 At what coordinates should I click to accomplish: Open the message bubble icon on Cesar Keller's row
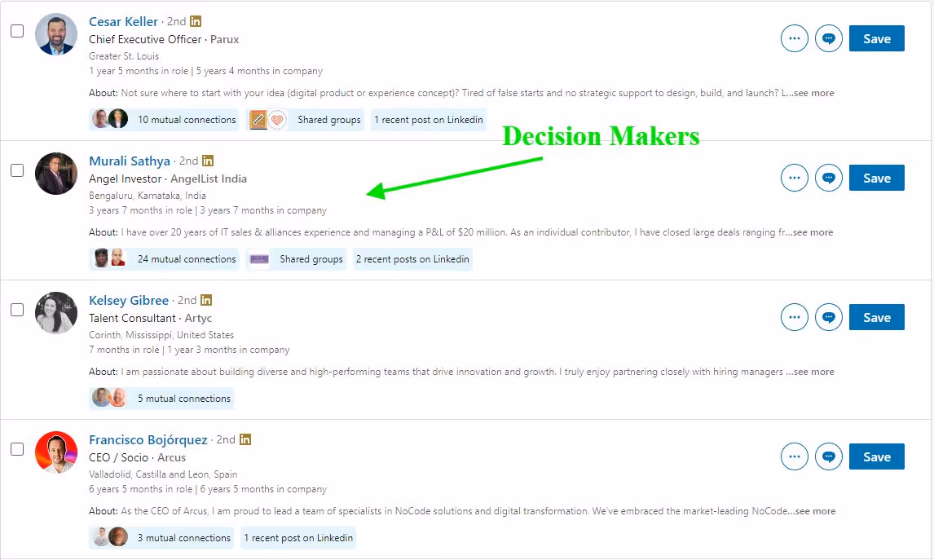coord(828,38)
